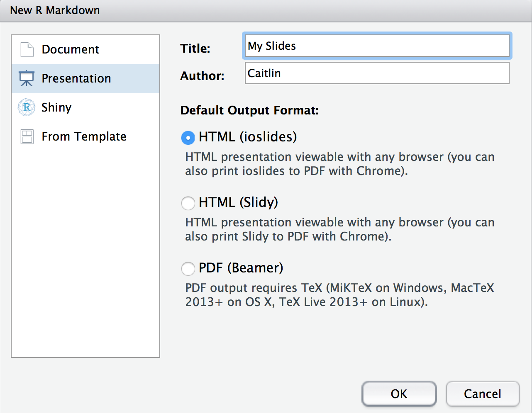Image resolution: width=532 pixels, height=413 pixels.
Task: Choose the Presentation type label
Action: (x=76, y=78)
